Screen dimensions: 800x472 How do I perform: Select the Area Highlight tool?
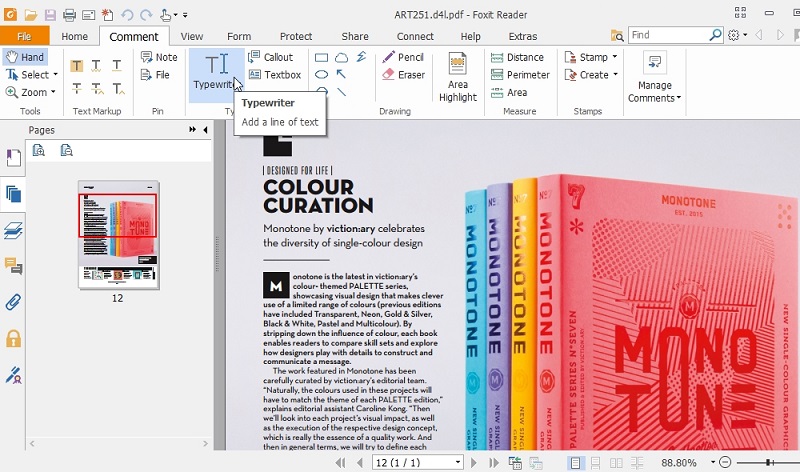tap(458, 77)
